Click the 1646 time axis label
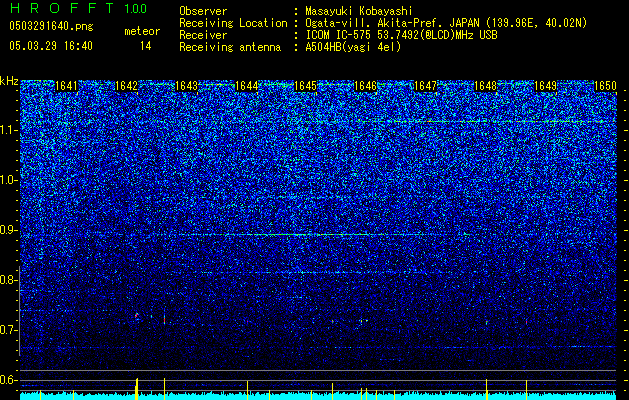 coord(365,86)
